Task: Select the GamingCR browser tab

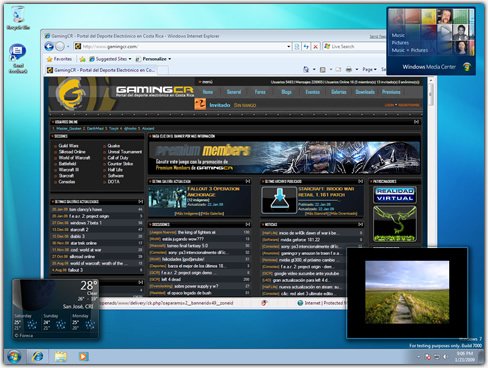Action: click(x=101, y=70)
